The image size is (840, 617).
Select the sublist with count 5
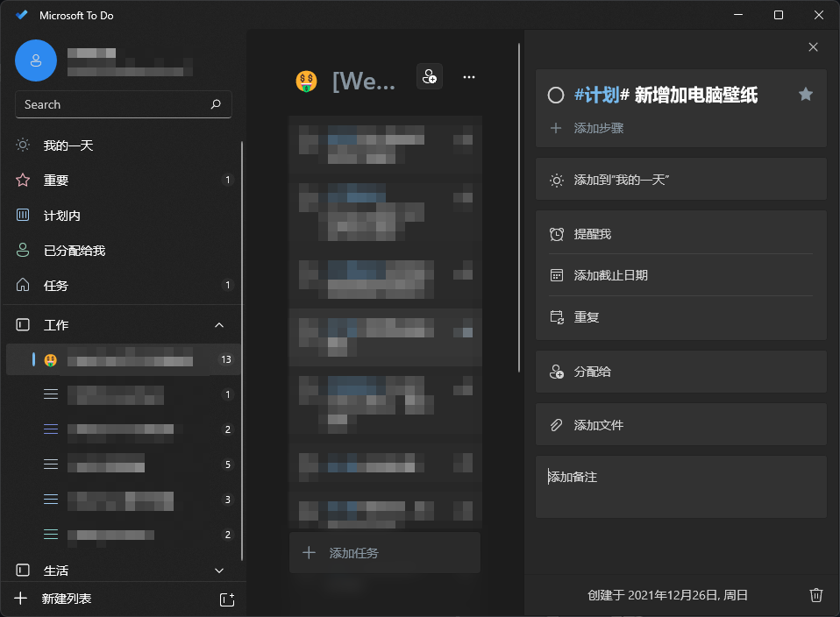(x=124, y=465)
